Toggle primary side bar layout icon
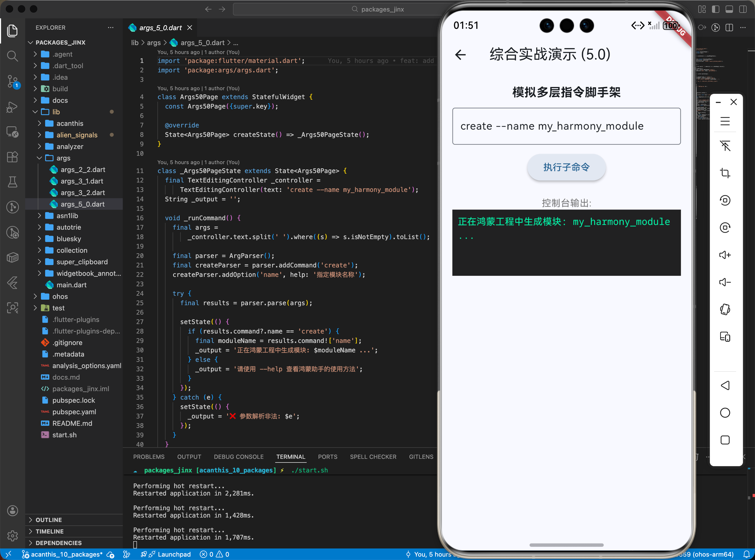Screen dimensions: 755x560 [x=715, y=9]
